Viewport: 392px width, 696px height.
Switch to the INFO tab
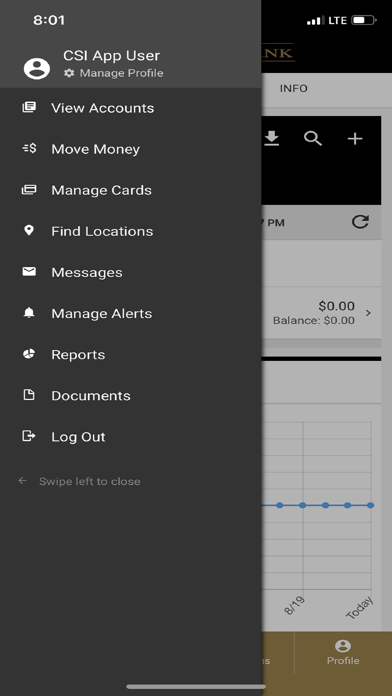pos(293,88)
